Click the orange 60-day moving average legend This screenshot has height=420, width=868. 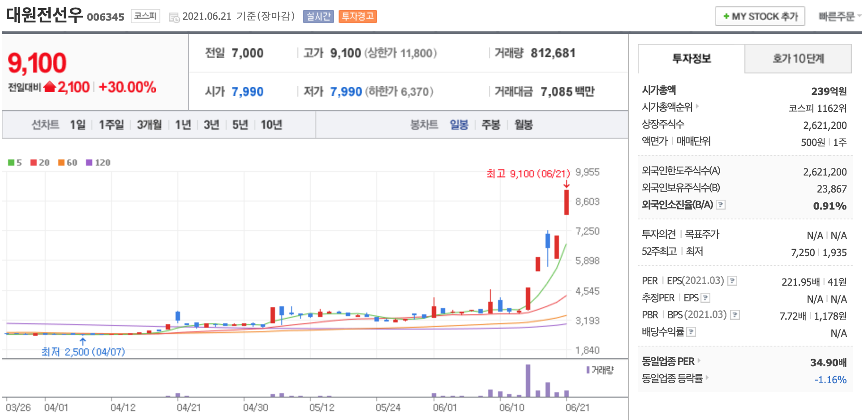(68, 163)
